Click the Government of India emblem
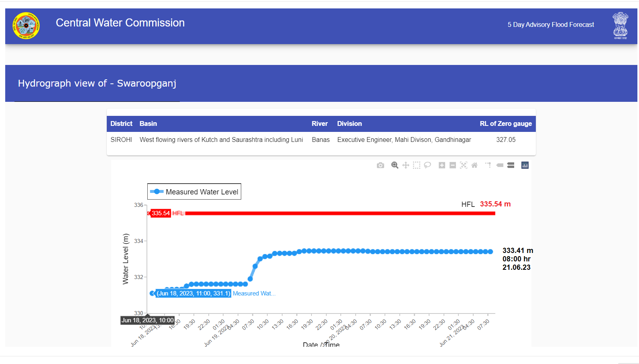This screenshot has width=639, height=364. (620, 25)
